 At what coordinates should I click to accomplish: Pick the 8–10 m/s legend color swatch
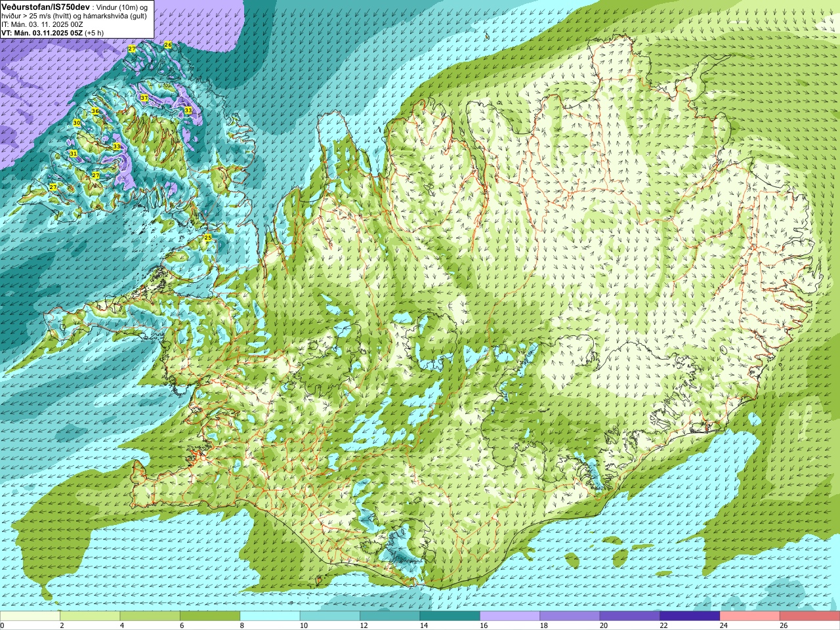pyautogui.click(x=270, y=616)
